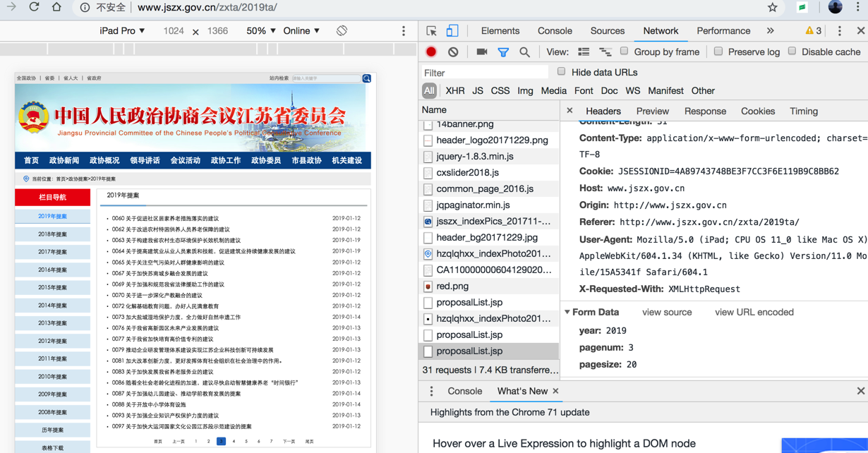The height and width of the screenshot is (453, 868).
Task: Switch to the Elements panel
Action: click(500, 31)
